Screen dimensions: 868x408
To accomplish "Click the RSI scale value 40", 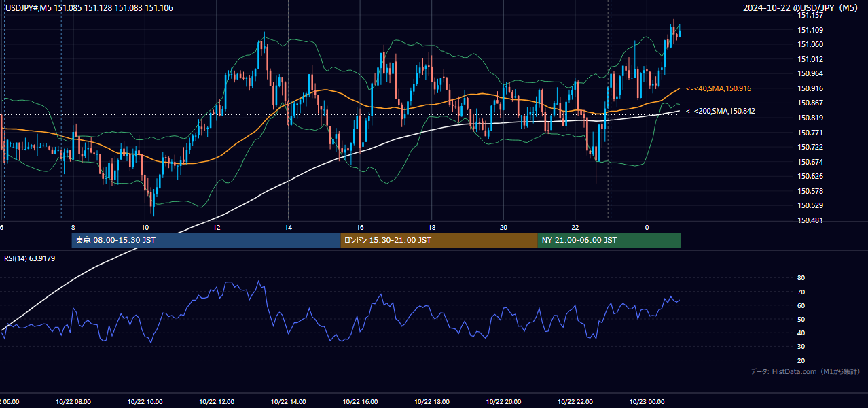I will pyautogui.click(x=801, y=333).
